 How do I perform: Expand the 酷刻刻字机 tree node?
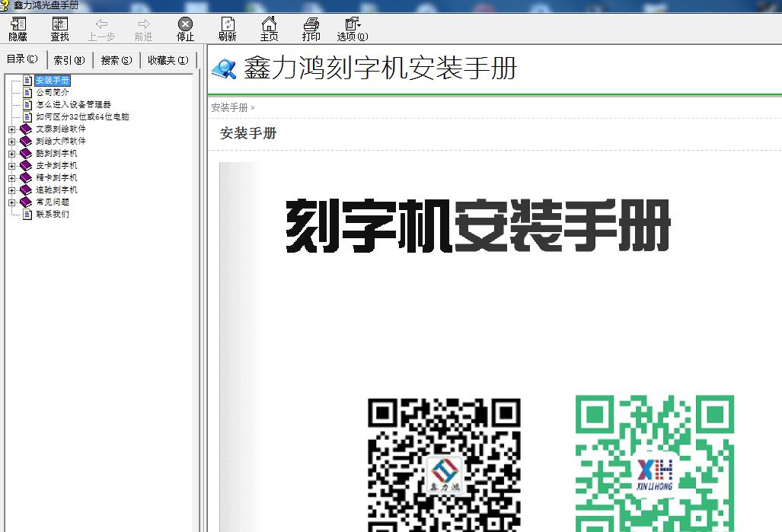pyautogui.click(x=12, y=154)
